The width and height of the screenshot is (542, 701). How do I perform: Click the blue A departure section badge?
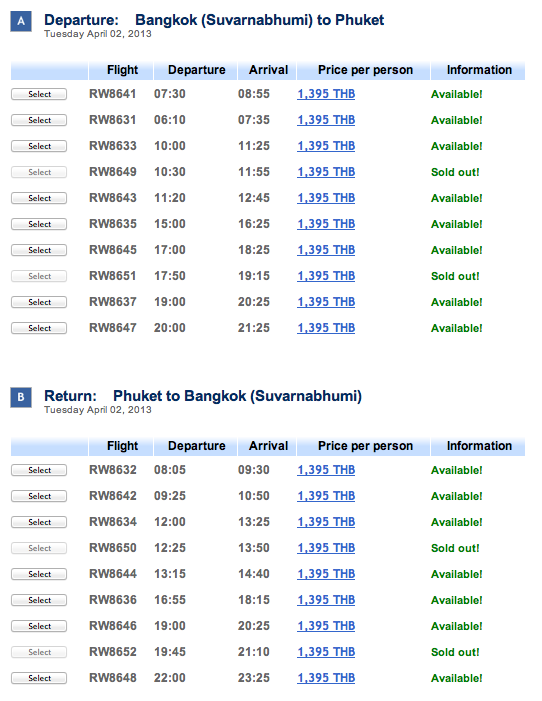(21, 21)
